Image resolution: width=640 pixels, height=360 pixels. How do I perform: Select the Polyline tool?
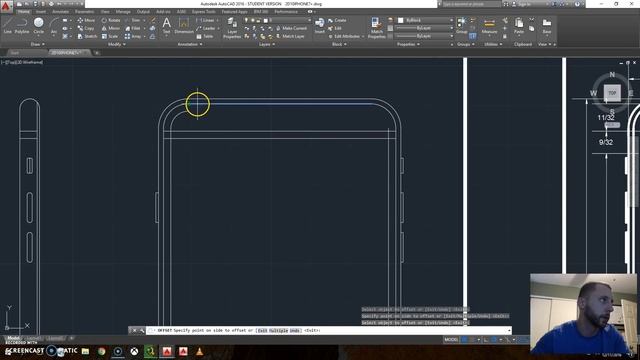click(22, 25)
